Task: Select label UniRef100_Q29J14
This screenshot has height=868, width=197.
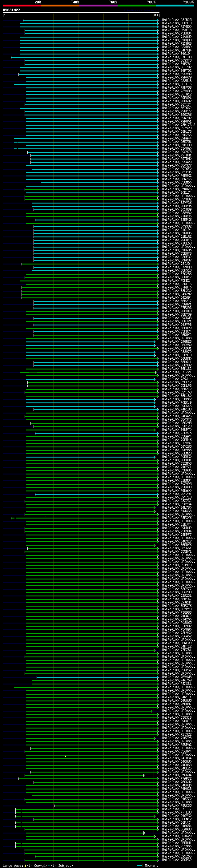Action: tap(176, 379)
